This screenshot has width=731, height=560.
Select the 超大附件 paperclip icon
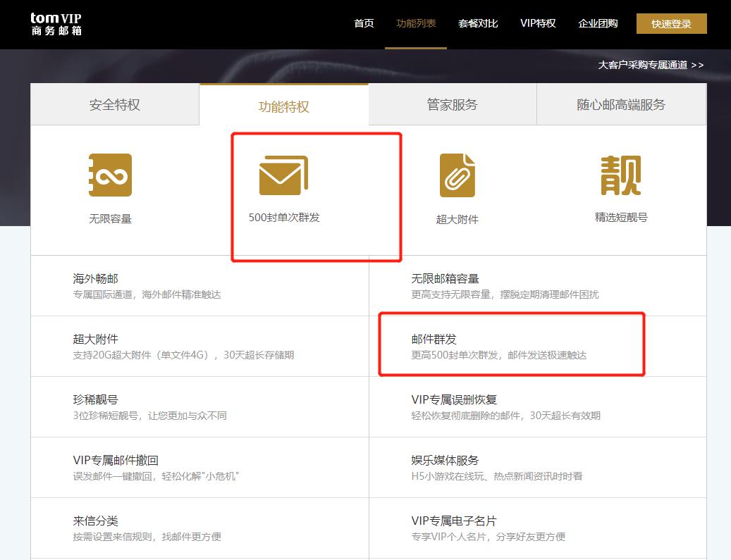pyautogui.click(x=457, y=174)
